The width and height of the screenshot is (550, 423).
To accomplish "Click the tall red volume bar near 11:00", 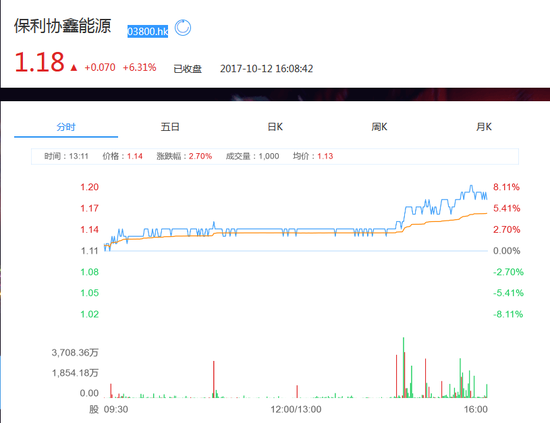I will (x=214, y=379).
